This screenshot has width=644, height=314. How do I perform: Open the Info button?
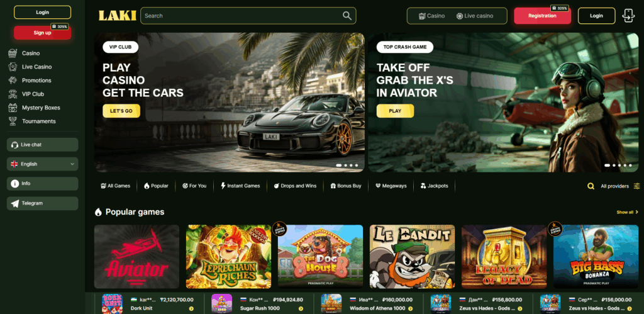click(42, 184)
